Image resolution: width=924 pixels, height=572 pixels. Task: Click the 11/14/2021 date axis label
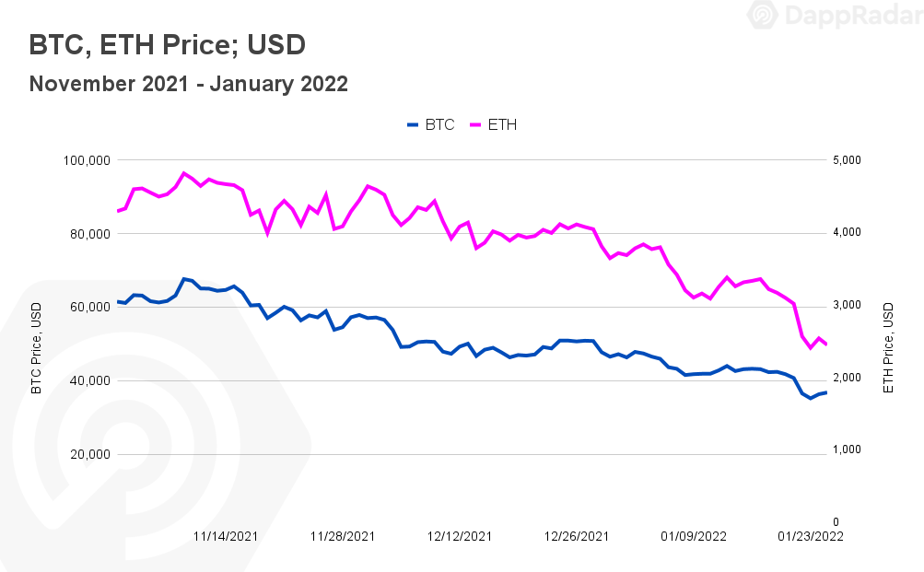(x=226, y=537)
